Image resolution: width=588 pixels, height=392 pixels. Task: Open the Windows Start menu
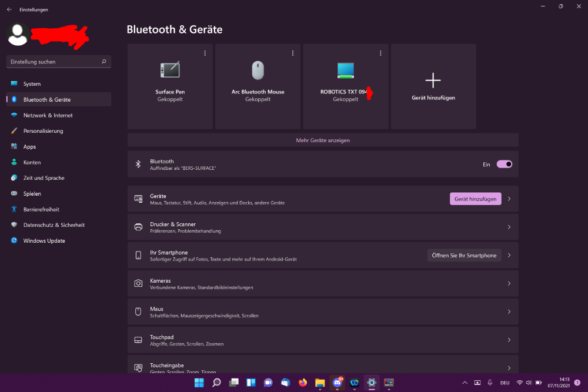(199, 383)
